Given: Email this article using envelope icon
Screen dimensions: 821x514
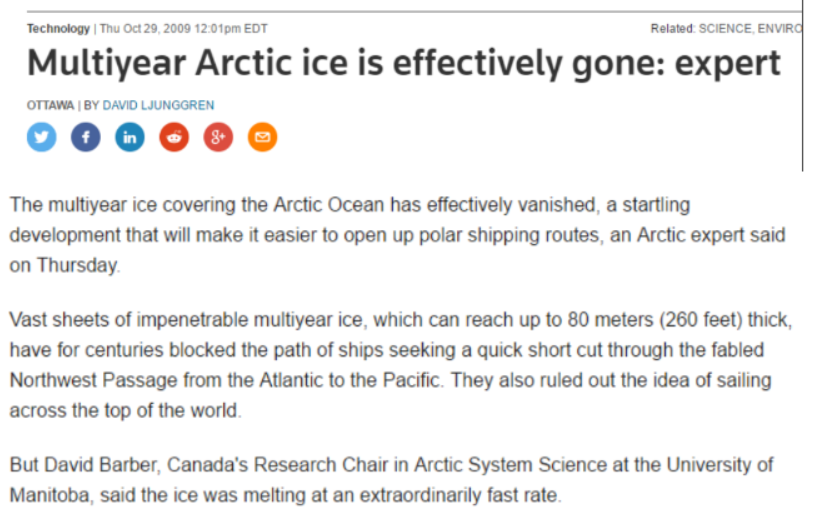Looking at the screenshot, I should click(262, 137).
